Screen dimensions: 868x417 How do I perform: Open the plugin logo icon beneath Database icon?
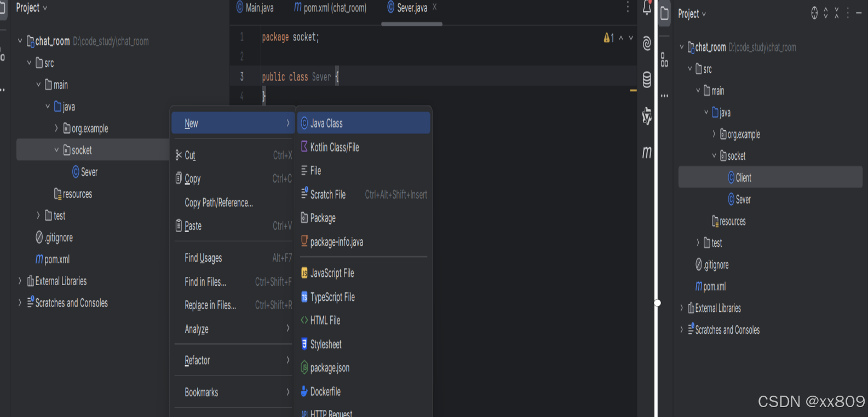647,116
